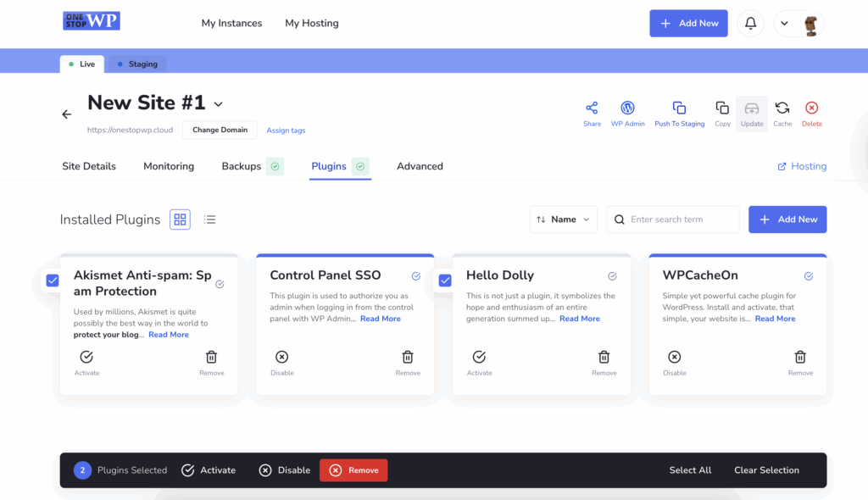Click the One Stop WP logo
This screenshot has width=868, height=500.
coord(92,21)
